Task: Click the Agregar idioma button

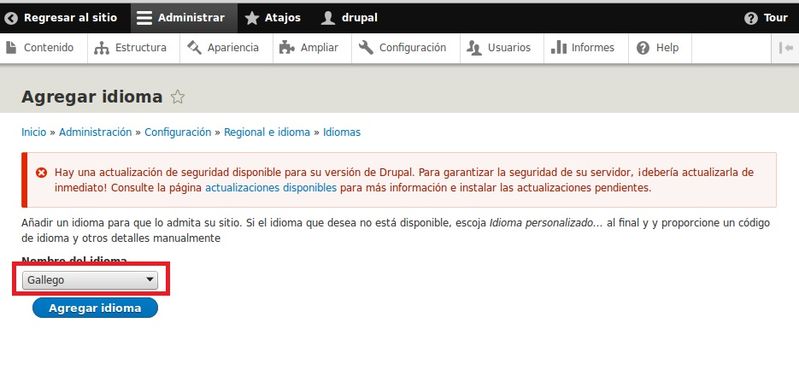Action: pos(95,308)
